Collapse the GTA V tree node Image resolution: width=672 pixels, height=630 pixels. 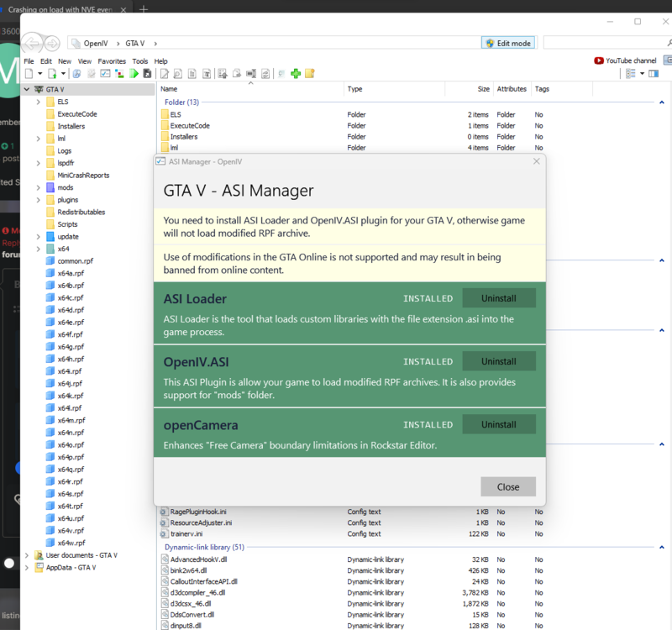click(28, 89)
